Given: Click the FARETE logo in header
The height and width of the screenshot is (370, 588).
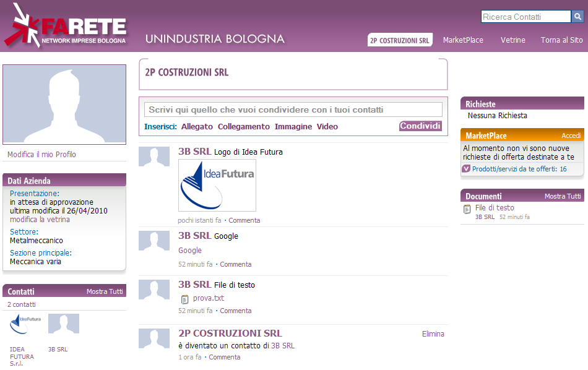Looking at the screenshot, I should point(66,26).
